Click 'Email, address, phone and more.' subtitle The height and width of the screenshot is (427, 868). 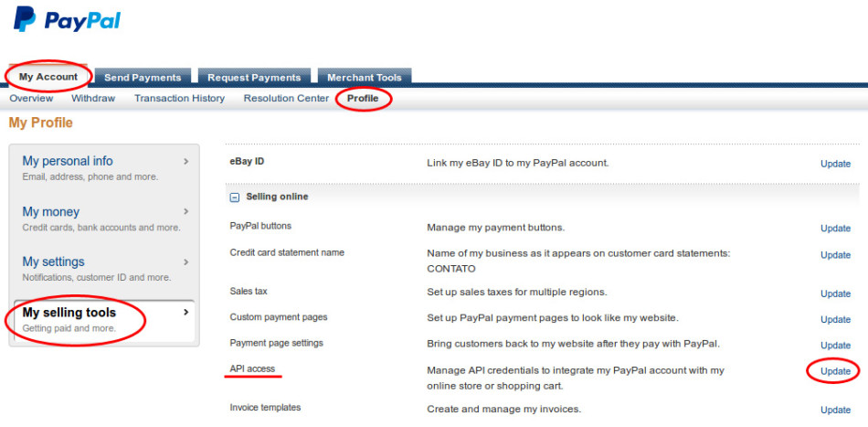tap(90, 177)
